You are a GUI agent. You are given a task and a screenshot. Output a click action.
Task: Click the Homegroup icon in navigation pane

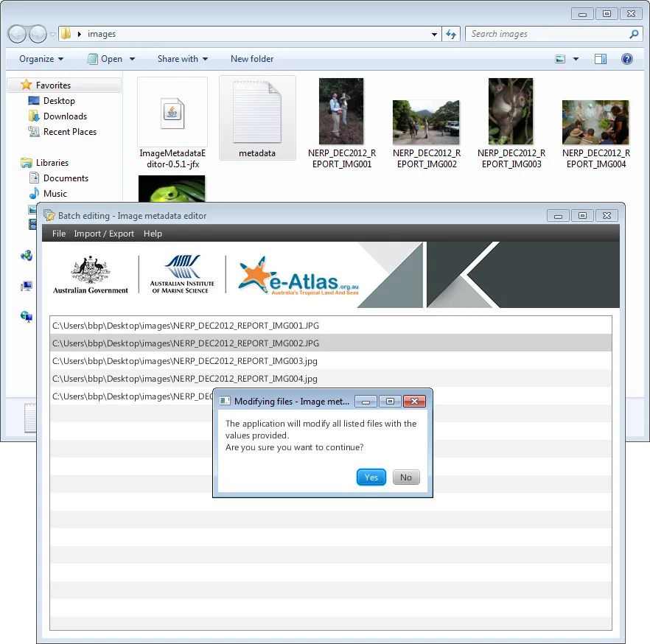pyautogui.click(x=27, y=255)
